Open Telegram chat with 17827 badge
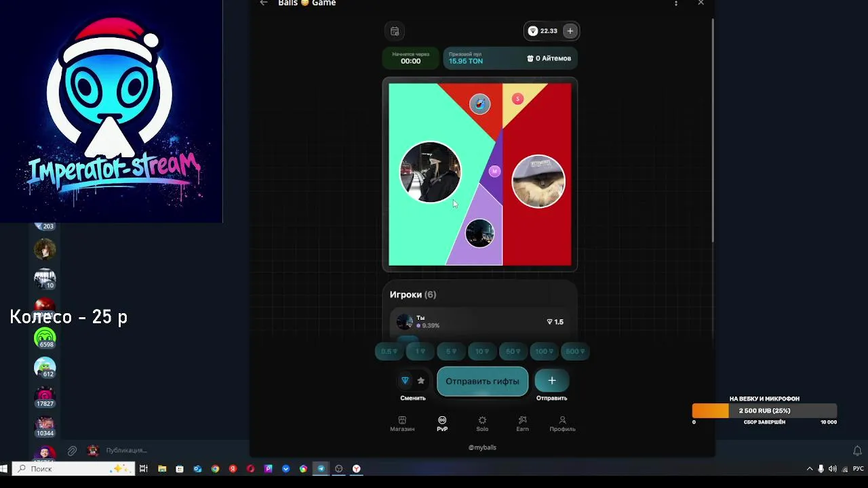 pos(45,396)
